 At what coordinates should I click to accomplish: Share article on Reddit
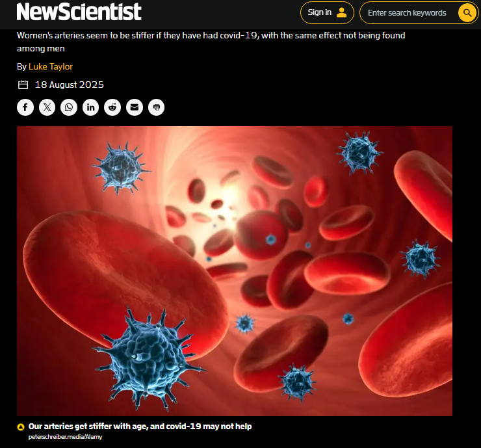pos(112,107)
